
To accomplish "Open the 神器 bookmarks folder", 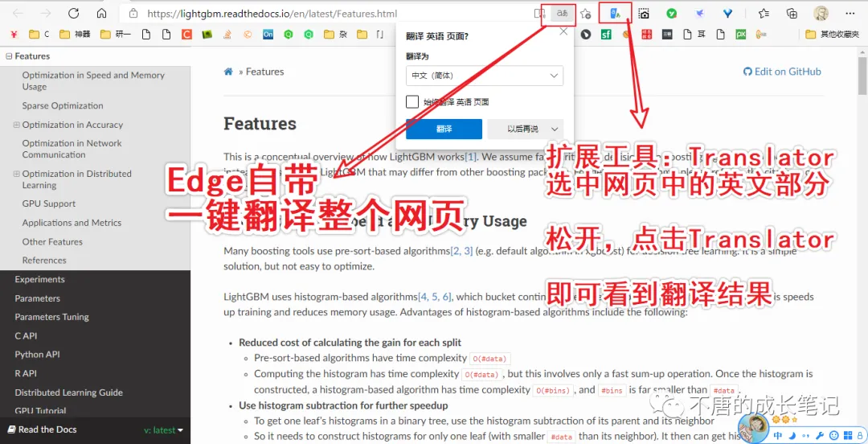I will pos(76,35).
